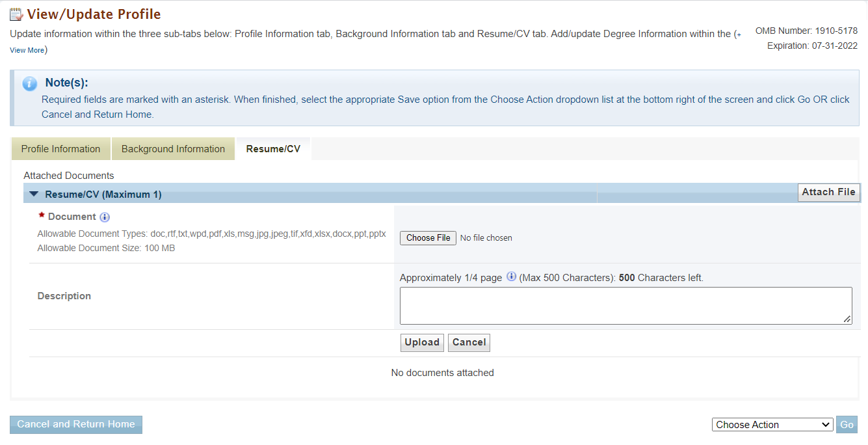Image resolution: width=868 pixels, height=445 pixels.
Task: Open the Choose Action dropdown
Action: click(x=772, y=425)
